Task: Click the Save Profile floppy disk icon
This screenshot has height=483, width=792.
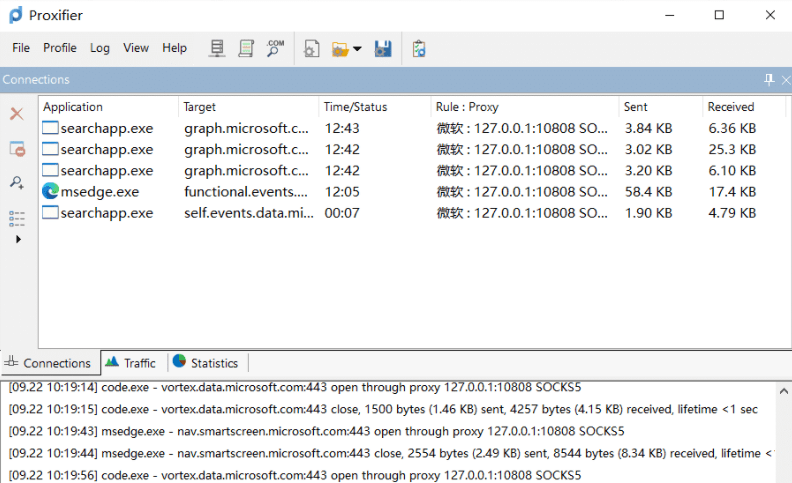Action: point(383,48)
